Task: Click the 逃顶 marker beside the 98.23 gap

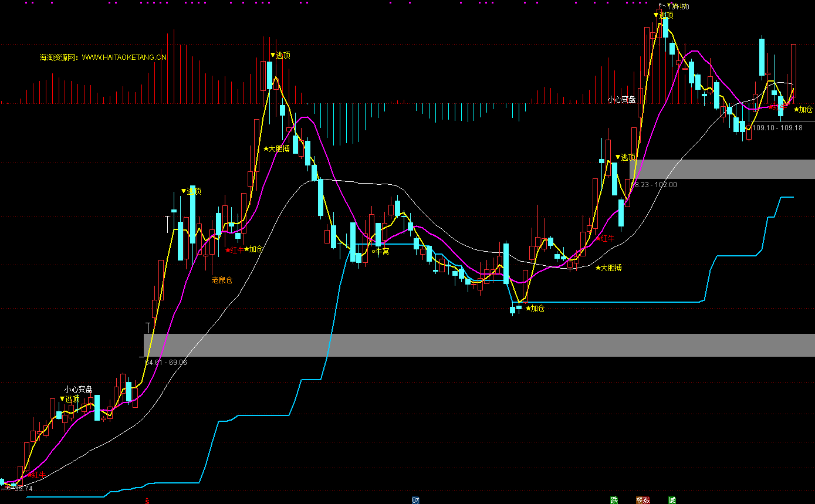Action: [x=625, y=157]
